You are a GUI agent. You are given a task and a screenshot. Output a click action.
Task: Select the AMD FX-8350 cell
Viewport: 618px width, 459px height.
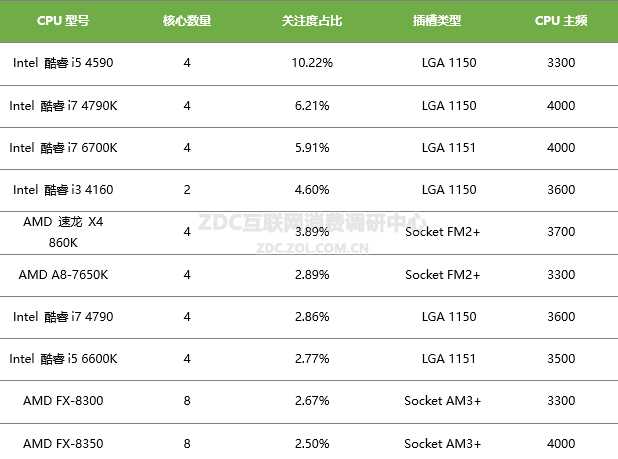click(x=63, y=444)
